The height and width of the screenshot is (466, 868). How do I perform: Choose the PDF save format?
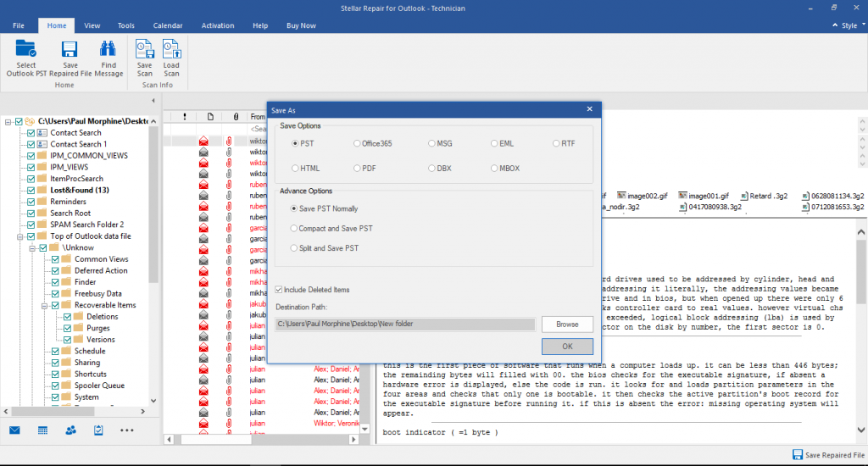pos(357,169)
